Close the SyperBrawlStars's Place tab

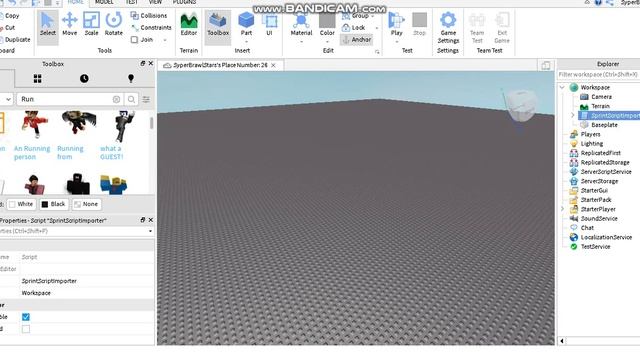pos(273,65)
